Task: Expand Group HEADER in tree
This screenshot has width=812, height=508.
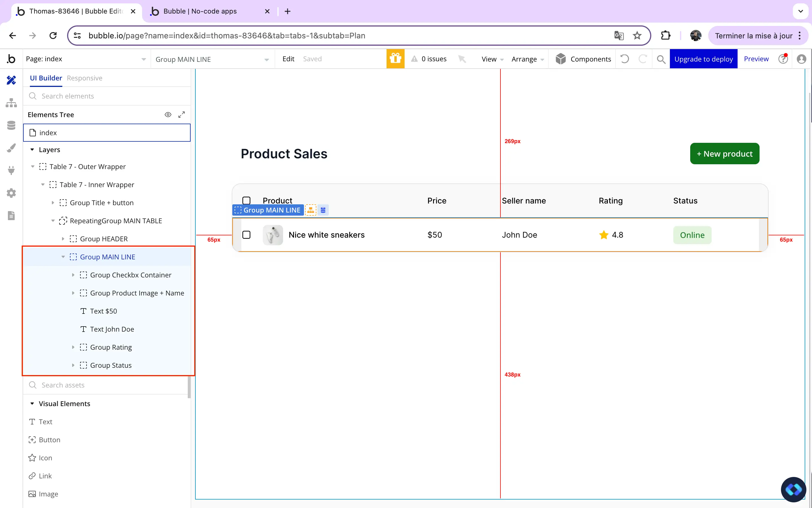Action: click(63, 239)
